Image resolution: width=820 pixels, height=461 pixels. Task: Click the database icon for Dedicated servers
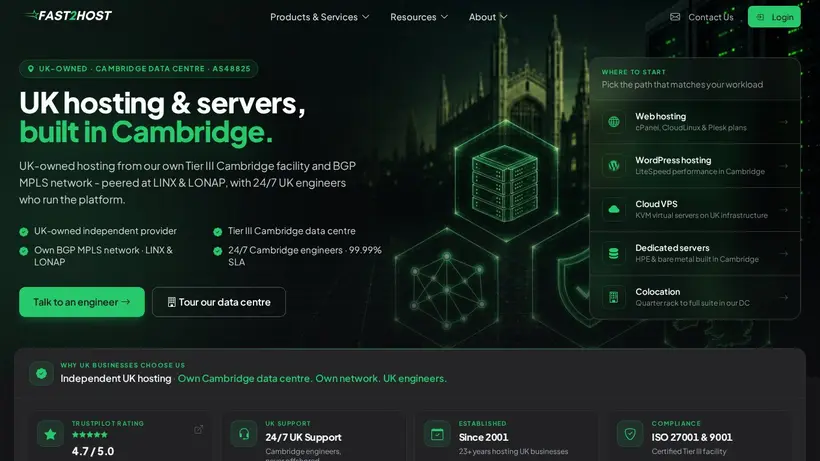[x=614, y=253]
